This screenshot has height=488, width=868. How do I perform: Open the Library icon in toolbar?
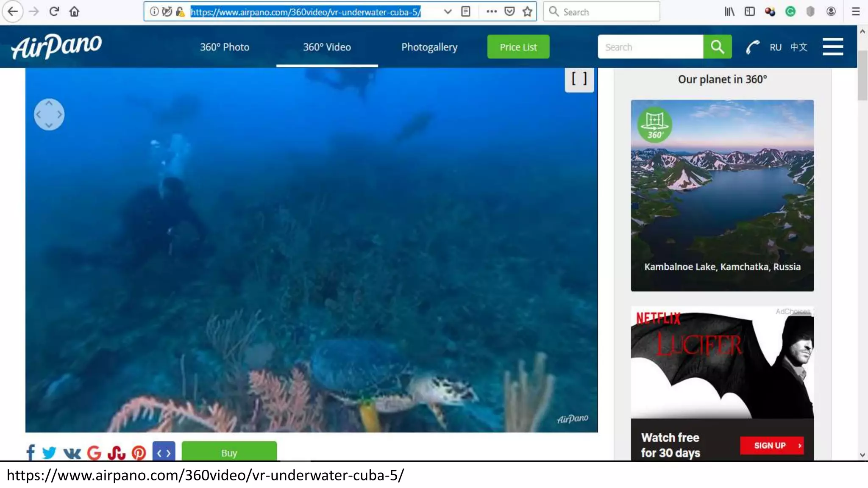729,11
